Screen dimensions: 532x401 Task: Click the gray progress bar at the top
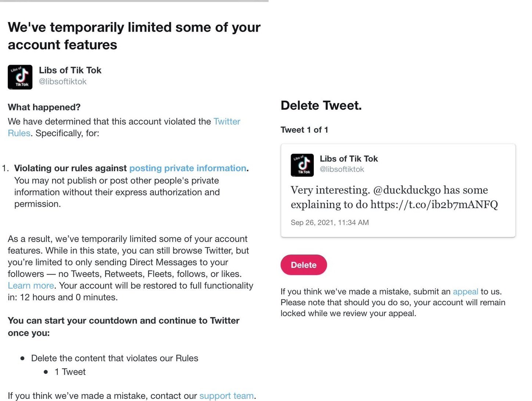click(x=134, y=1)
